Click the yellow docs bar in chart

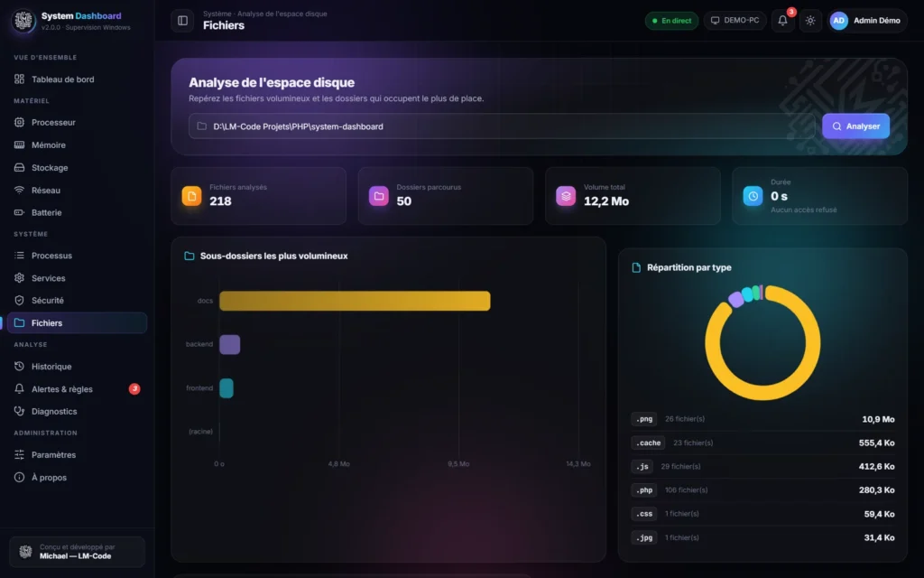[x=355, y=301]
